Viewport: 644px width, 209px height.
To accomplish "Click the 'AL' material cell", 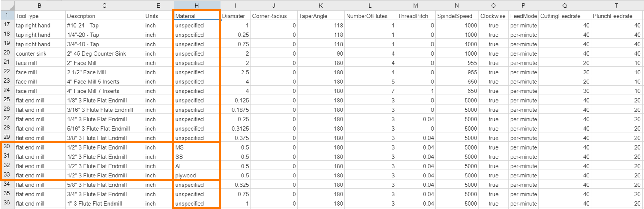I will (x=197, y=166).
